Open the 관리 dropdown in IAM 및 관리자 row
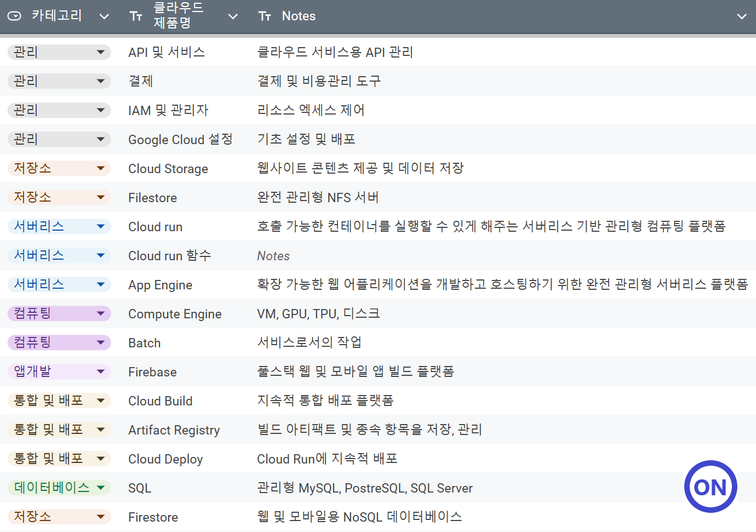This screenshot has width=756, height=532. 59,110
